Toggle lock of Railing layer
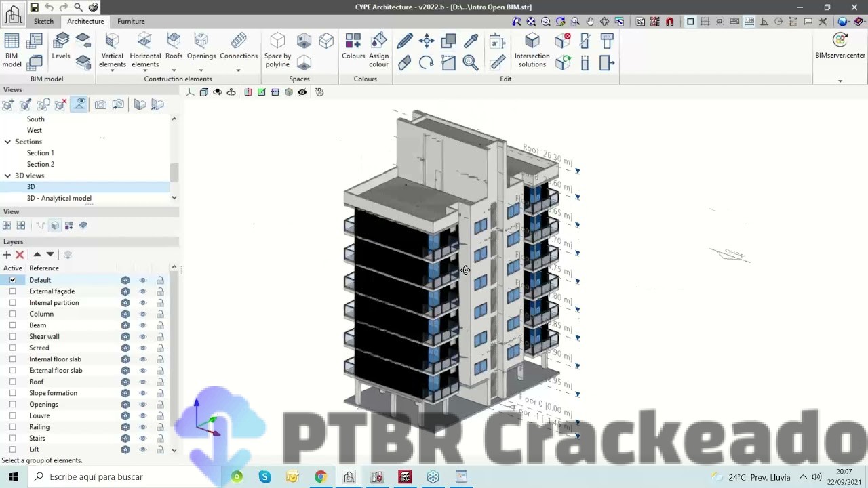 pyautogui.click(x=161, y=427)
